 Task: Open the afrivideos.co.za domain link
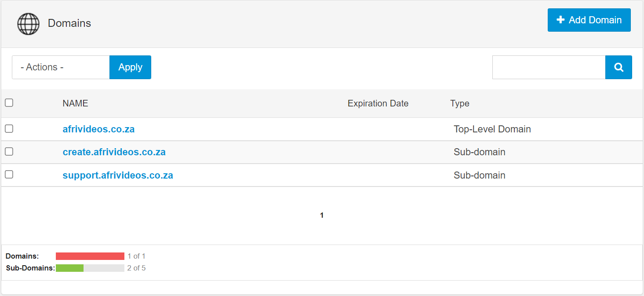[x=98, y=129]
